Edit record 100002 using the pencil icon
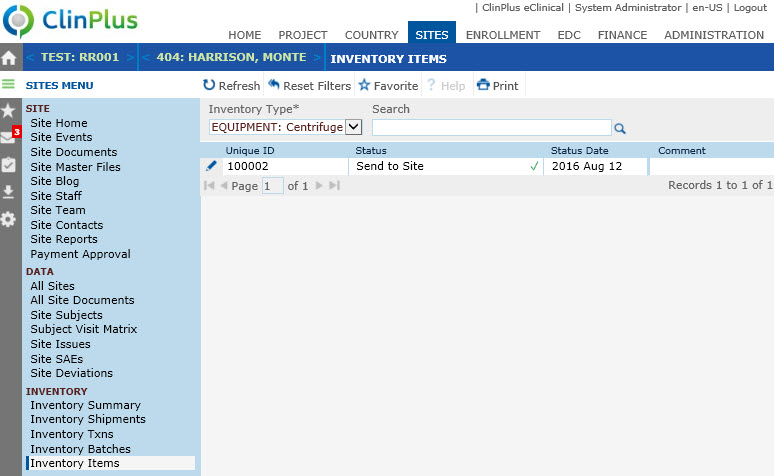The image size is (774, 476). coord(211,166)
